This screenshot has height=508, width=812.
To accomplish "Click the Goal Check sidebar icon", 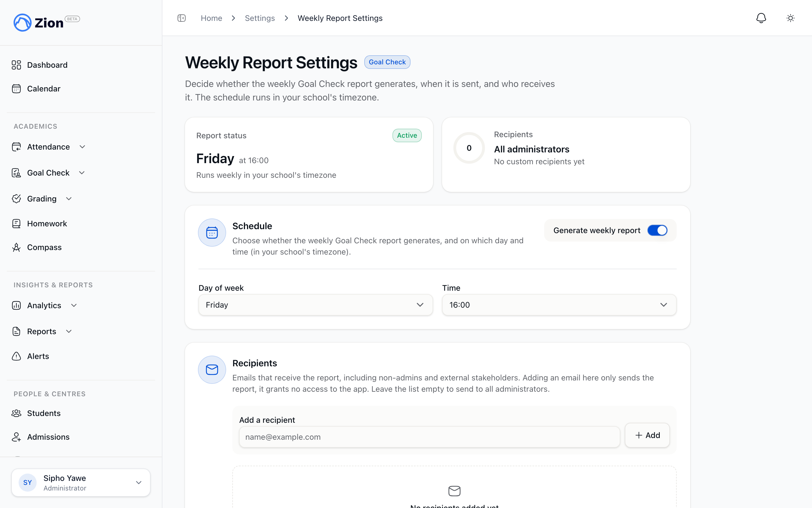I will coord(16,173).
